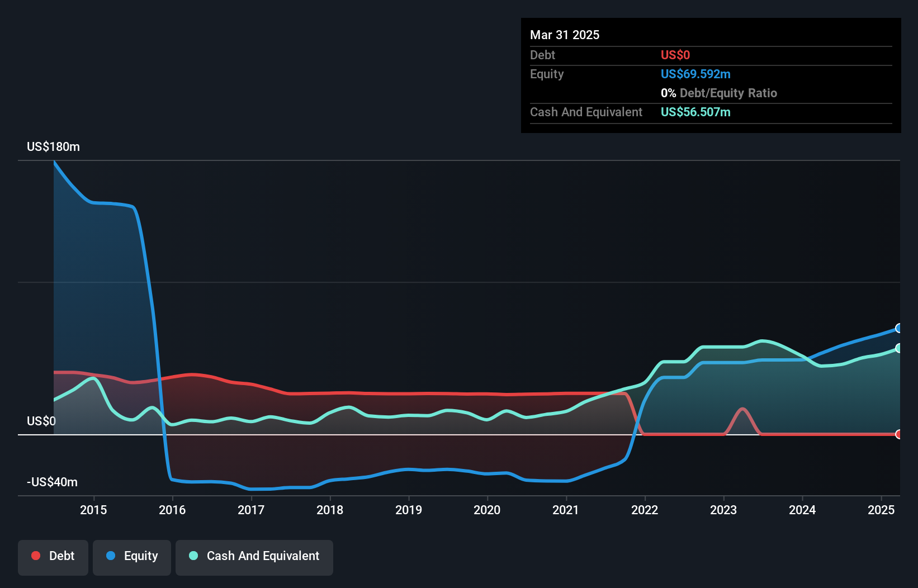Select the red Debt endpoint marker

point(898,434)
